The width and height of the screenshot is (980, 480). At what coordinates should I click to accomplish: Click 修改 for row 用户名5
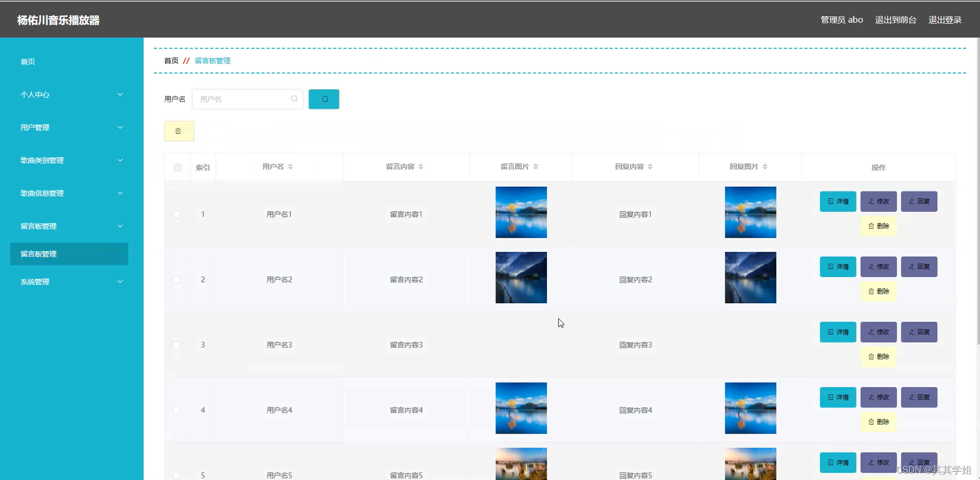coord(879,462)
